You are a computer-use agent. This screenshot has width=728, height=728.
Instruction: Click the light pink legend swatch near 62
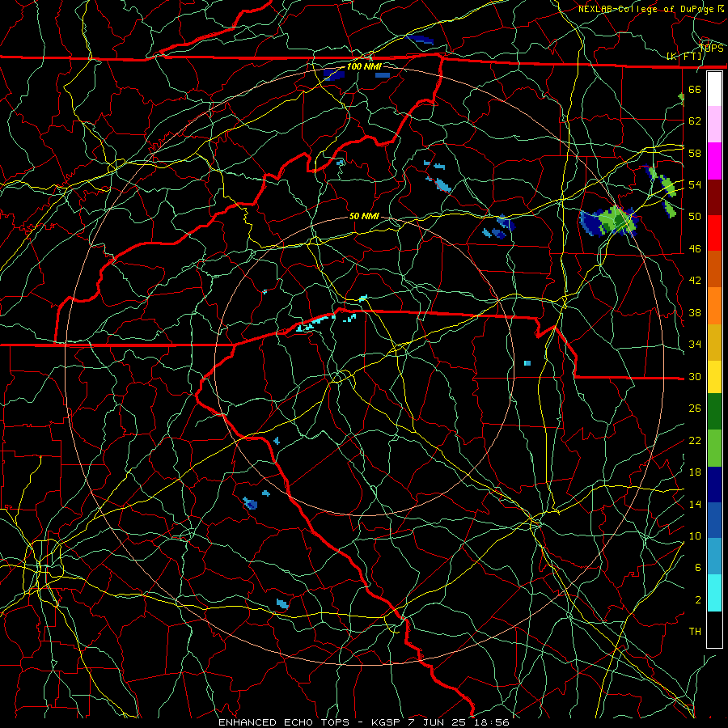pyautogui.click(x=714, y=124)
